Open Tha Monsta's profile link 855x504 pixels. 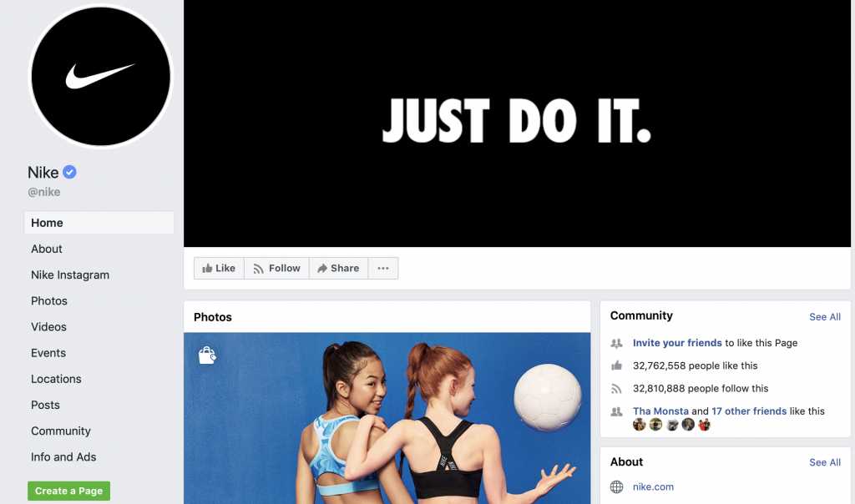(x=660, y=411)
